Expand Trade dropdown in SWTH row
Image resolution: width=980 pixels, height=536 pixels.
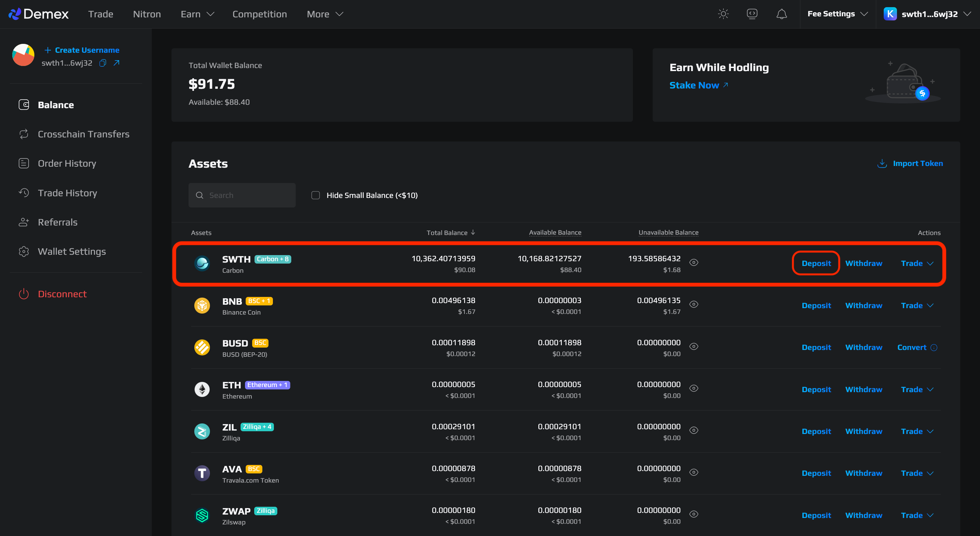pyautogui.click(x=917, y=264)
